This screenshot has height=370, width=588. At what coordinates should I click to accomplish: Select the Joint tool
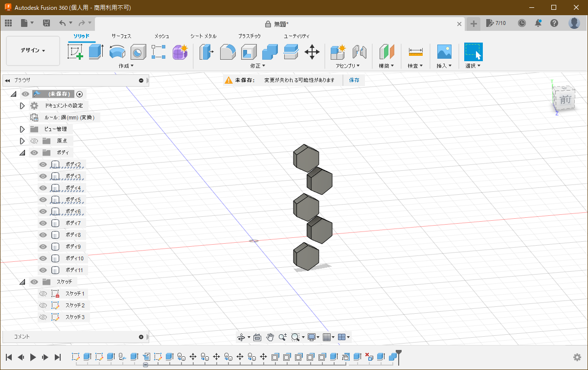pyautogui.click(x=360, y=52)
